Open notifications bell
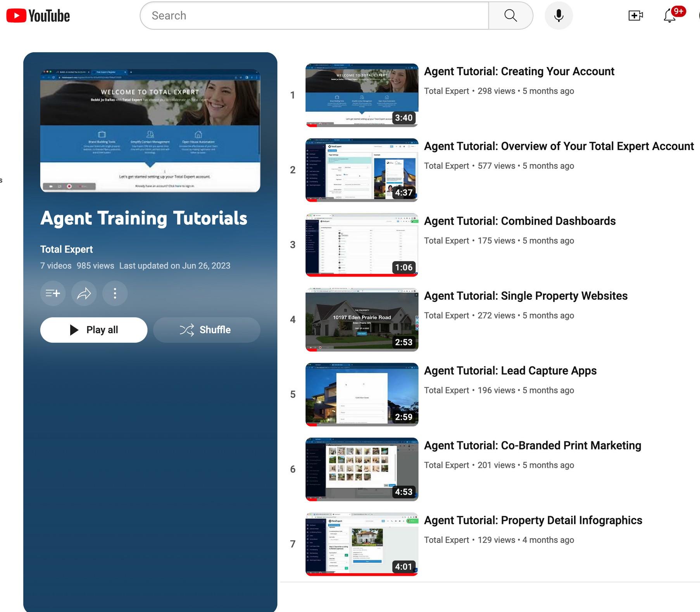Screen dimensions: 700x612 (x=670, y=16)
